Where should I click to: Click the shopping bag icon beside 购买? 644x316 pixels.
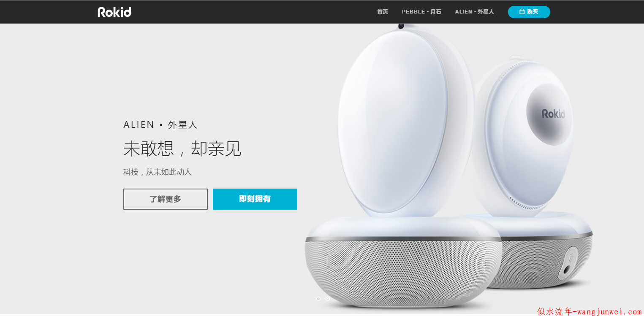[x=522, y=11]
